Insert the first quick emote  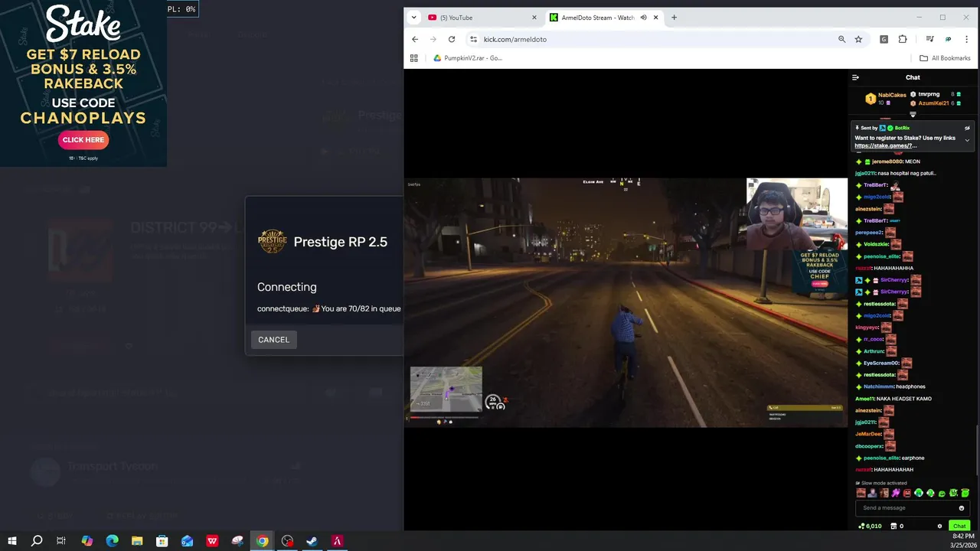861,493
